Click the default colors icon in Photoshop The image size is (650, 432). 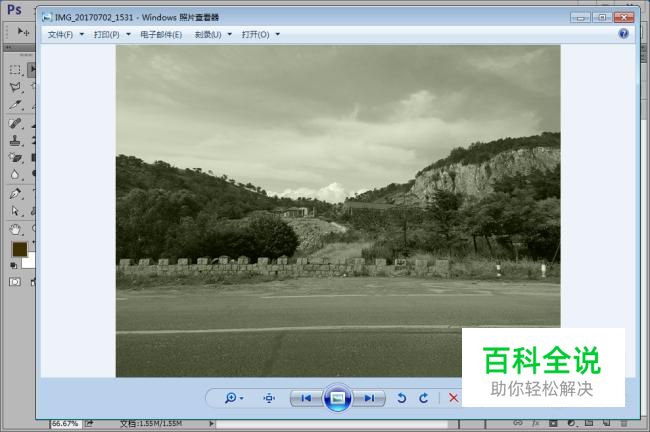(x=14, y=265)
